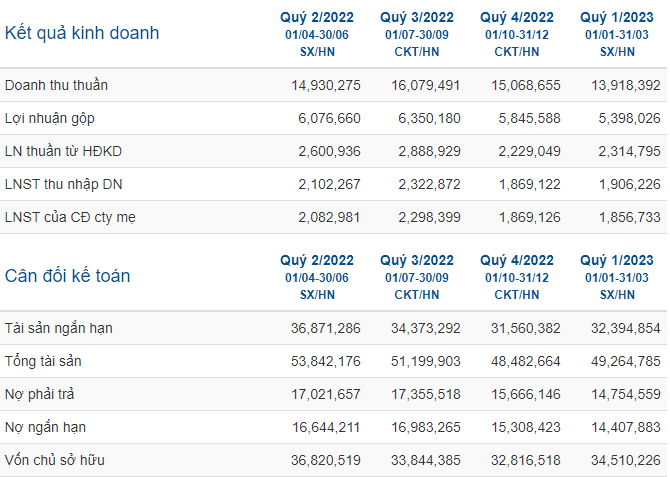Click the Cân đối kế toán heading
Image resolution: width=670 pixels, height=477 pixels.
(x=68, y=276)
